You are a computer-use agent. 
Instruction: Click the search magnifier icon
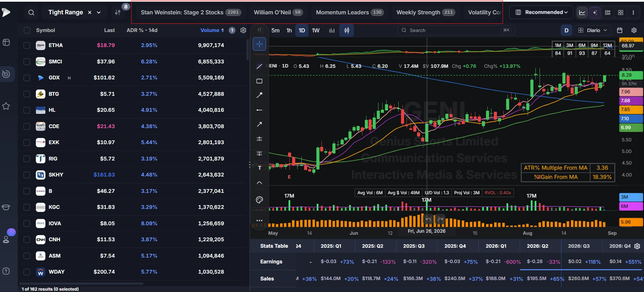(x=31, y=13)
